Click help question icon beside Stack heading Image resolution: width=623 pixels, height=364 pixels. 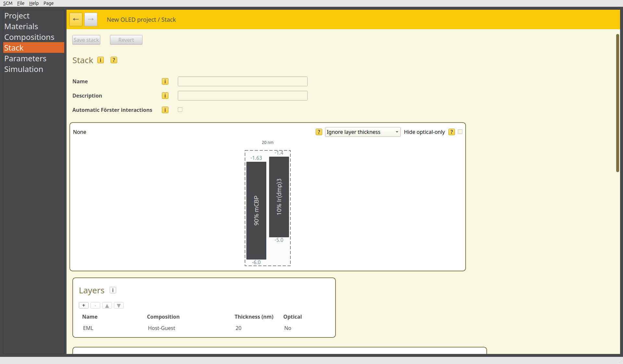click(114, 60)
